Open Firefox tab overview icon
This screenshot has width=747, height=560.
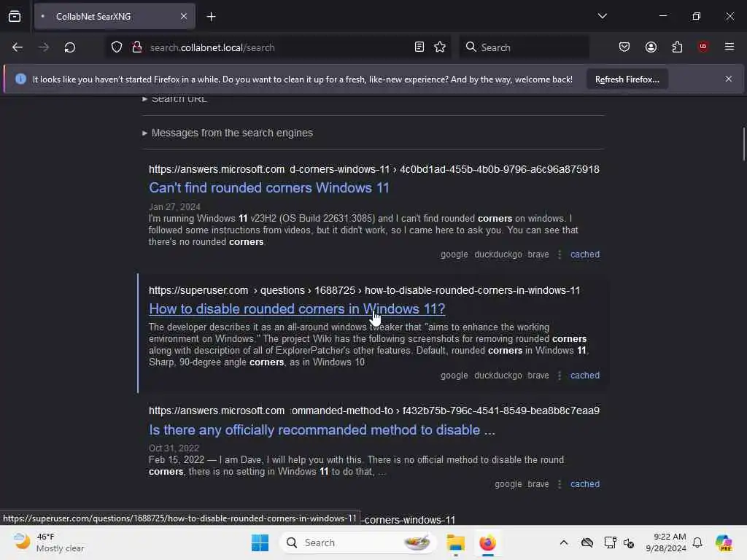pos(15,17)
